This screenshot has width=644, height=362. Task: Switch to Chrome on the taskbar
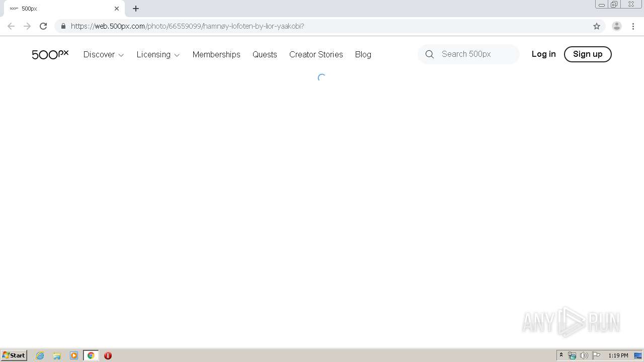[91, 355]
